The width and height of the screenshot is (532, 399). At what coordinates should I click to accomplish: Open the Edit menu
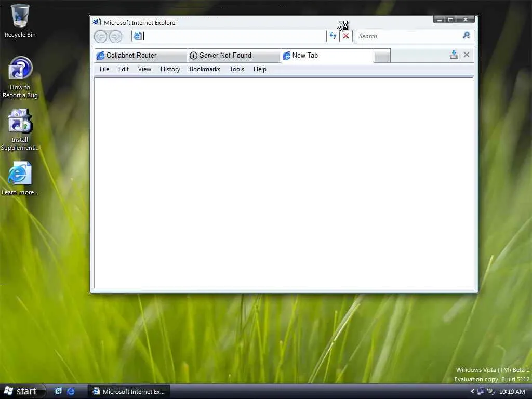(124, 69)
